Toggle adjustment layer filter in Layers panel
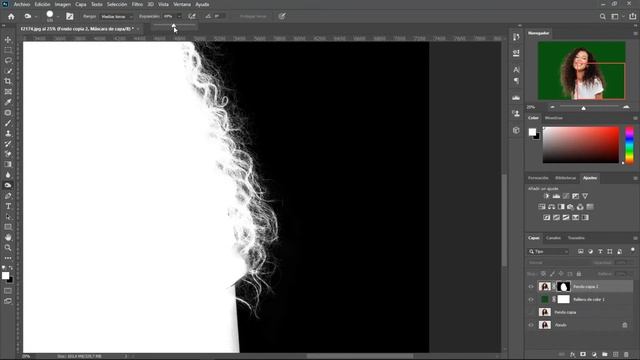 point(590,251)
